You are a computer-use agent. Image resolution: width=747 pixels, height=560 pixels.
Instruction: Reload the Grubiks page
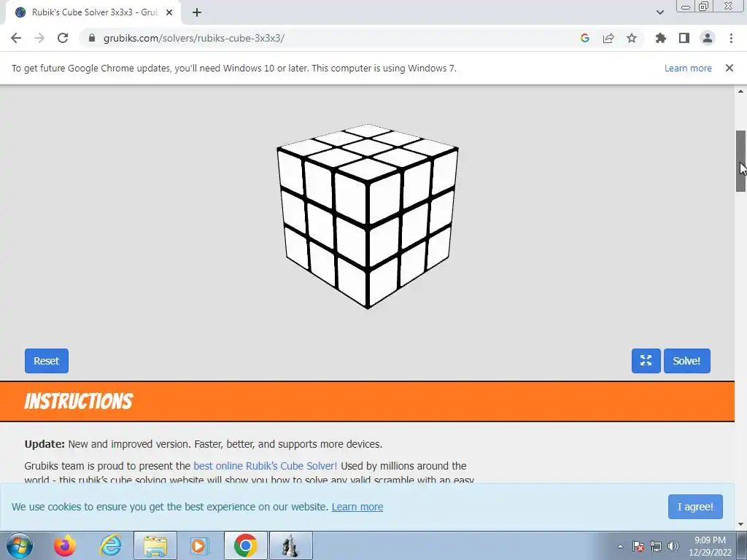click(x=63, y=38)
